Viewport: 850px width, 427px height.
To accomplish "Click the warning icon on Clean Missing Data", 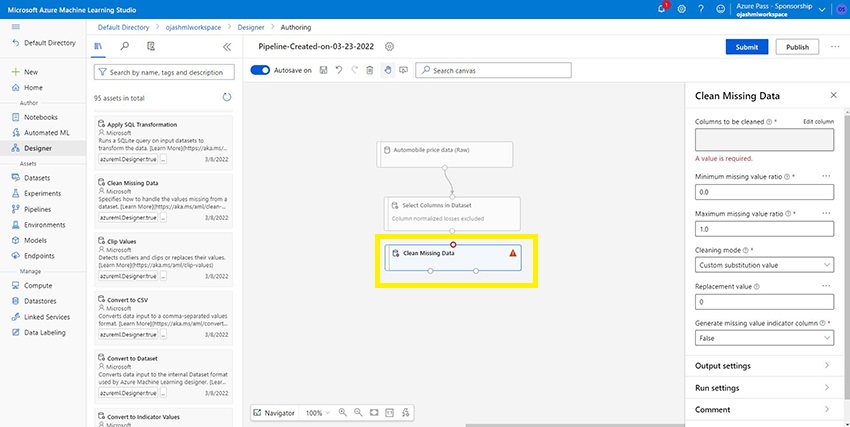I will pos(513,253).
